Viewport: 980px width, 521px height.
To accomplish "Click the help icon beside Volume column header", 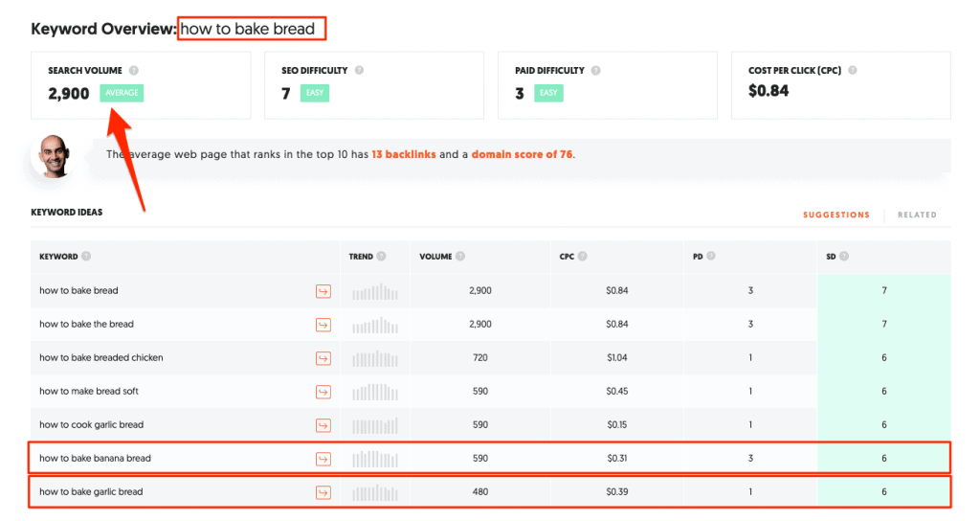I will coord(460,257).
